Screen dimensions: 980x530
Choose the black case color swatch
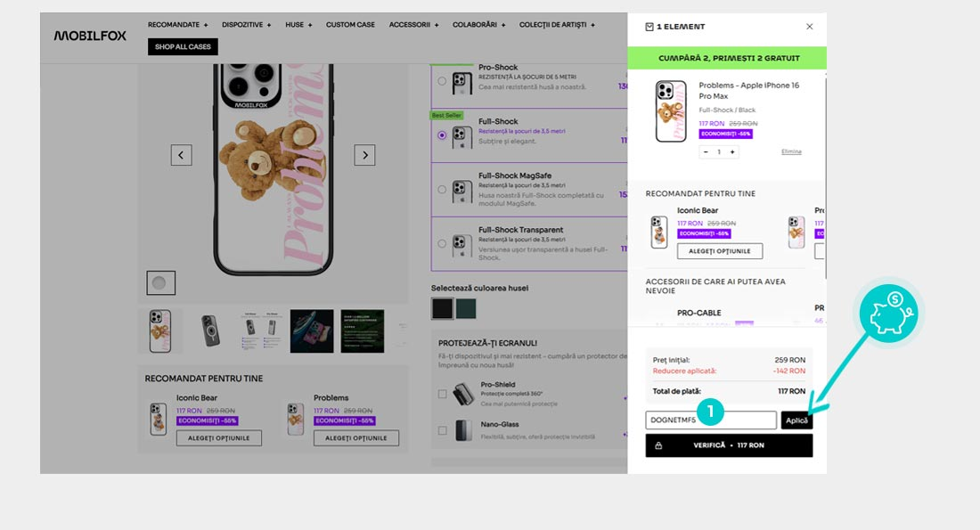tap(442, 308)
